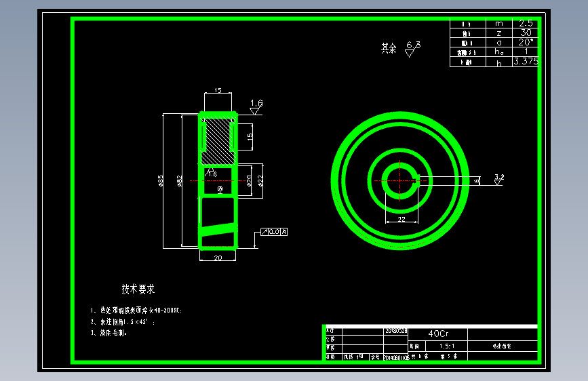Click the technical requirements heading 技术要求
The height and width of the screenshot is (381, 588).
click(x=138, y=289)
